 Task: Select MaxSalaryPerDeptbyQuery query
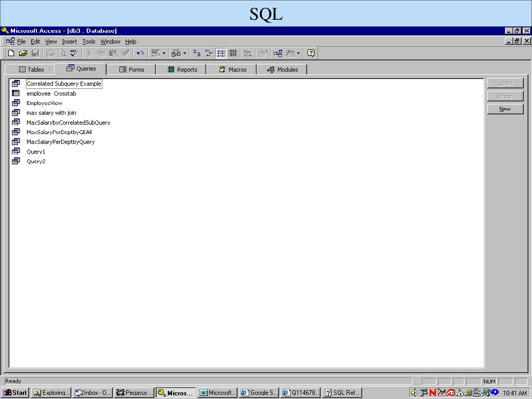61,142
